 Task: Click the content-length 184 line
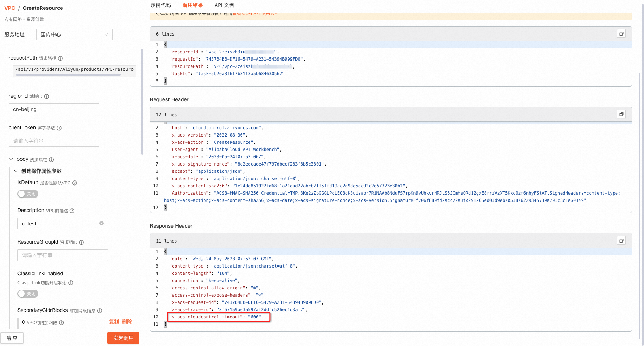tap(200, 273)
